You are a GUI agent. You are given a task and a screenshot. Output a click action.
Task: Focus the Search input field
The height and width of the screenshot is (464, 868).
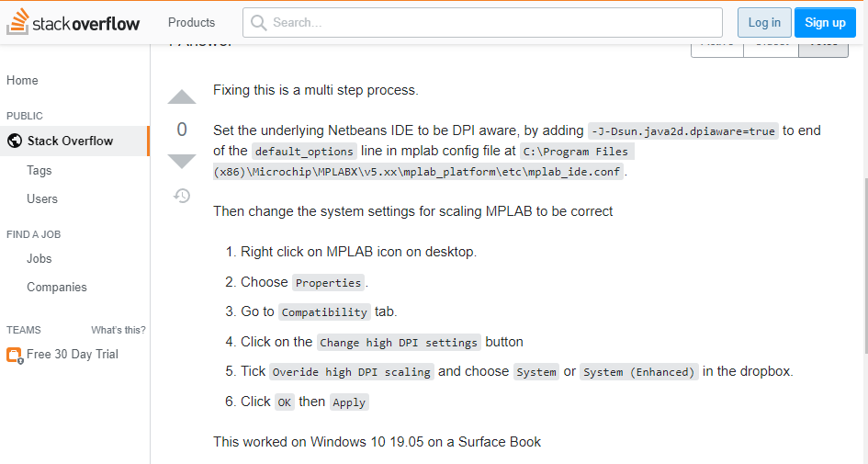(x=482, y=22)
